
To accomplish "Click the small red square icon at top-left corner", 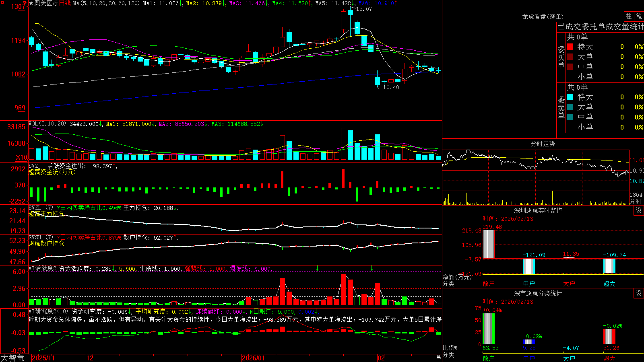I will [x=2, y=2].
